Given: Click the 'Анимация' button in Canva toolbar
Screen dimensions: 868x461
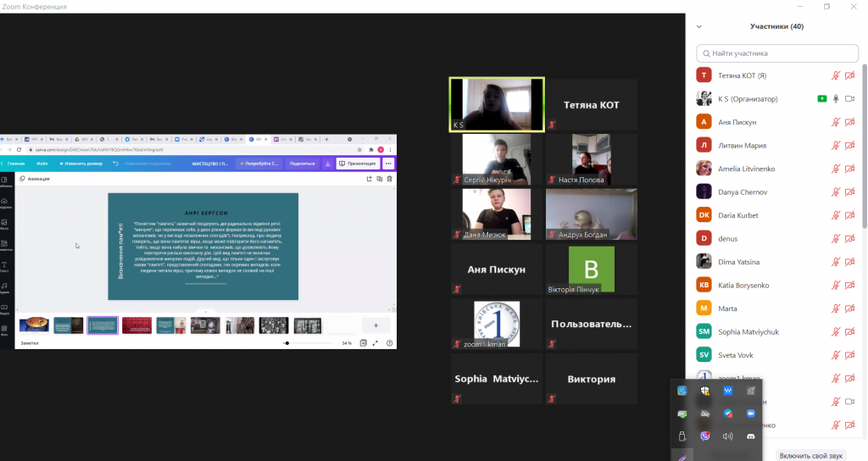Looking at the screenshot, I should (34, 179).
